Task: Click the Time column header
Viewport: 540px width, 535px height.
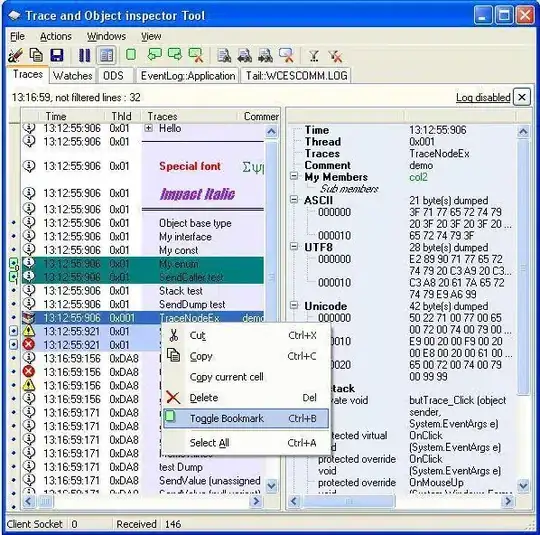Action: [x=73, y=116]
